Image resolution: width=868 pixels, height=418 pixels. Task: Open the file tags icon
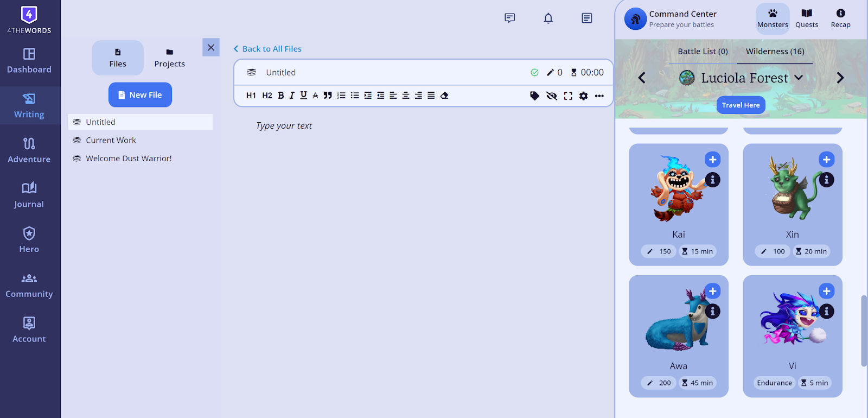pos(534,96)
